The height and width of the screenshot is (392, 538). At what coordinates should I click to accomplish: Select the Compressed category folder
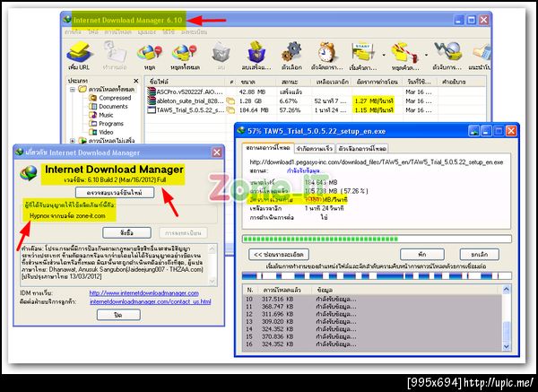(x=110, y=98)
